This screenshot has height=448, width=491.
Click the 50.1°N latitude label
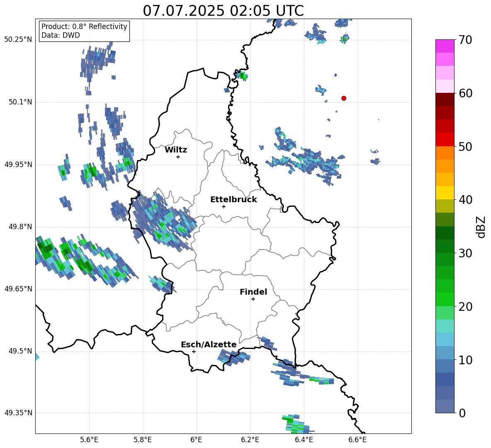pyautogui.click(x=20, y=102)
